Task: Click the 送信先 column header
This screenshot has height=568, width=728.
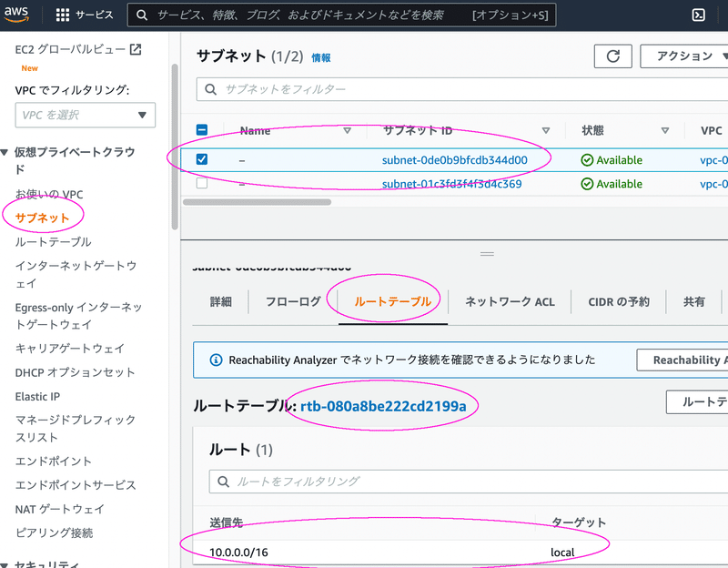Action: pos(226,522)
